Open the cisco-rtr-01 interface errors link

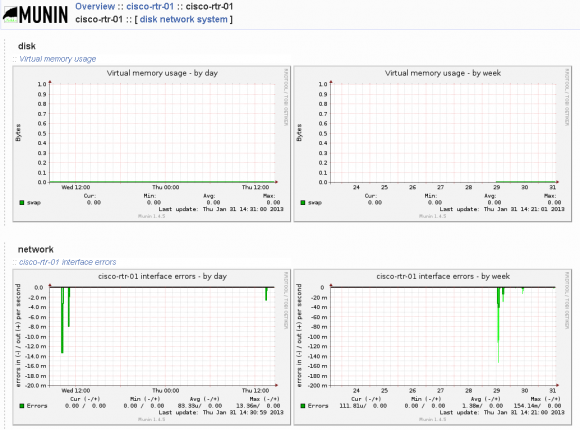click(x=67, y=262)
